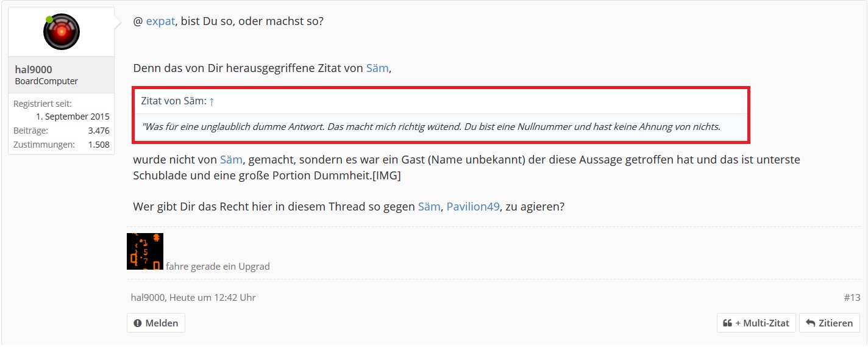Open the post permalink #13
Viewport: 868px width, 349px height.
coord(852,298)
